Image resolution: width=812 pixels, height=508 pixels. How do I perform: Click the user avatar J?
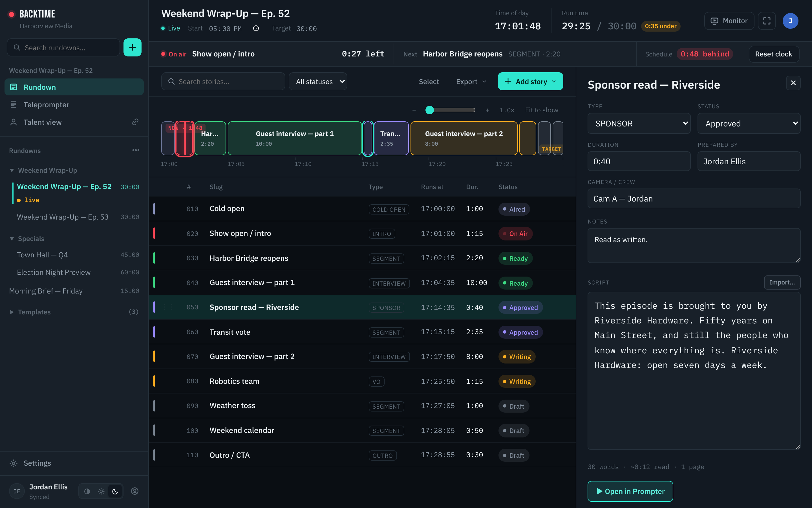[x=790, y=21]
